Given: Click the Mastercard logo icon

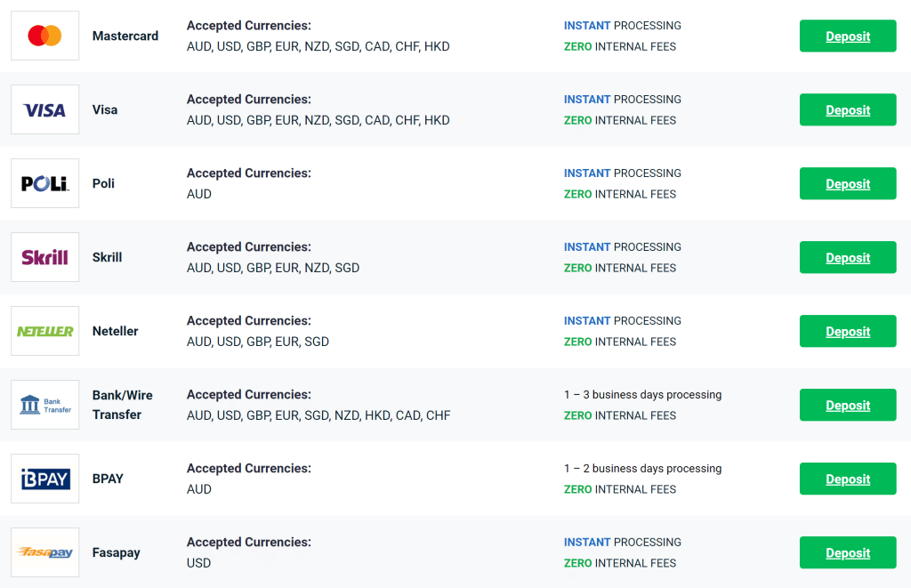Looking at the screenshot, I should [x=44, y=36].
